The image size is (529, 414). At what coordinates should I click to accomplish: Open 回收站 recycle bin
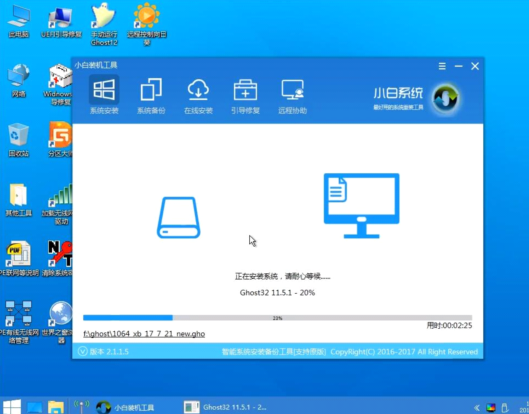pyautogui.click(x=19, y=140)
